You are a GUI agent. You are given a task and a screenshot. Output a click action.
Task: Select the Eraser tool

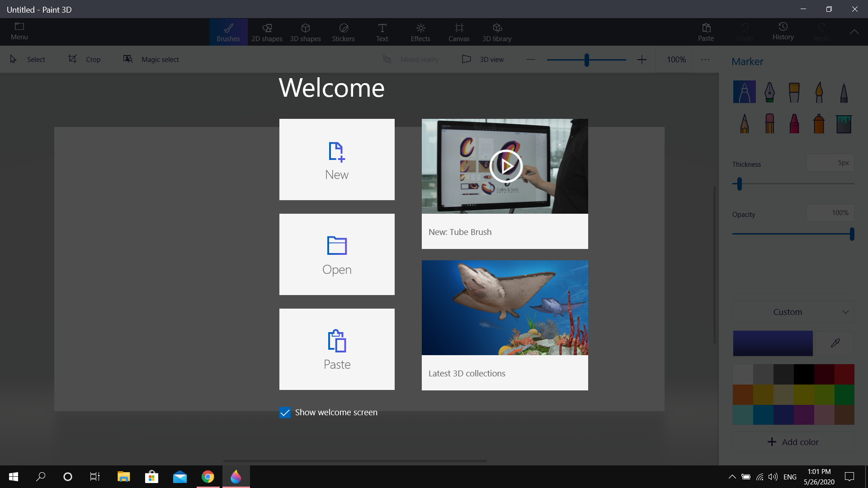click(x=769, y=123)
